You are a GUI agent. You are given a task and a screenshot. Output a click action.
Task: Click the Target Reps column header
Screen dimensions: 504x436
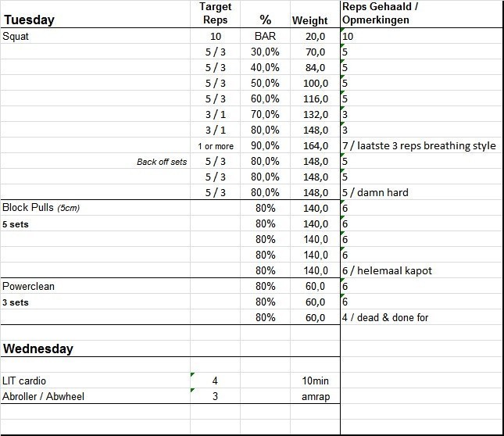click(215, 13)
